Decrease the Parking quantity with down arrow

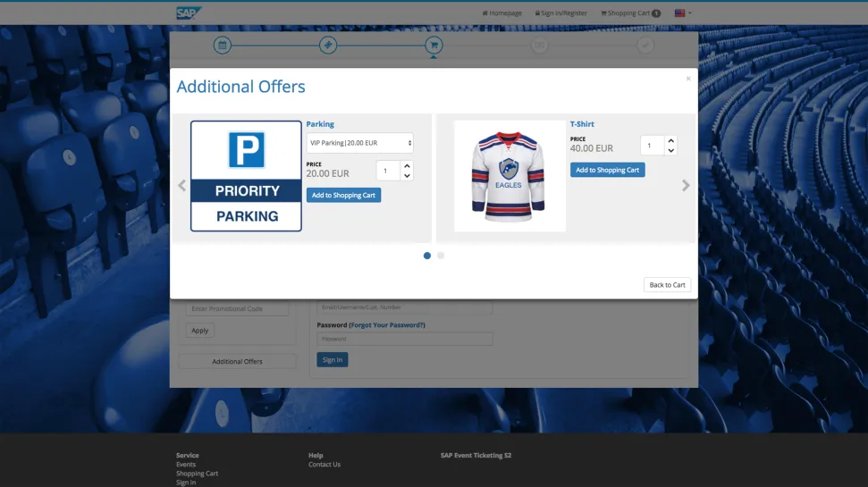point(408,176)
